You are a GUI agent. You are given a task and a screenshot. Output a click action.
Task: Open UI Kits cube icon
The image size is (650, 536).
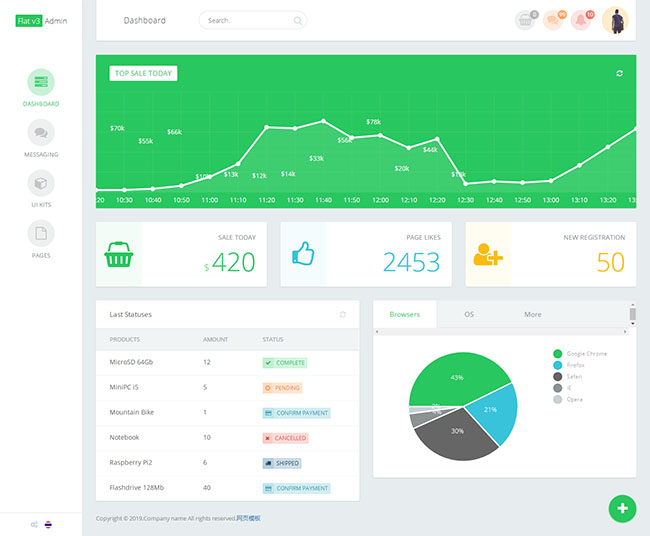pyautogui.click(x=41, y=184)
